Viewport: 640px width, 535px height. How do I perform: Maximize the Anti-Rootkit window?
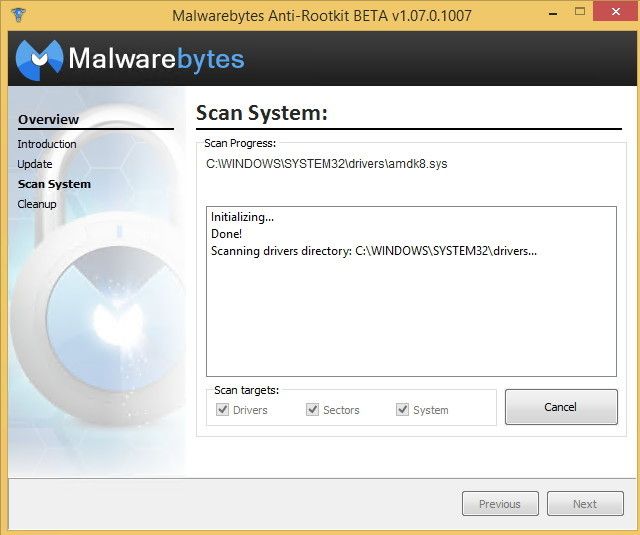pyautogui.click(x=580, y=11)
